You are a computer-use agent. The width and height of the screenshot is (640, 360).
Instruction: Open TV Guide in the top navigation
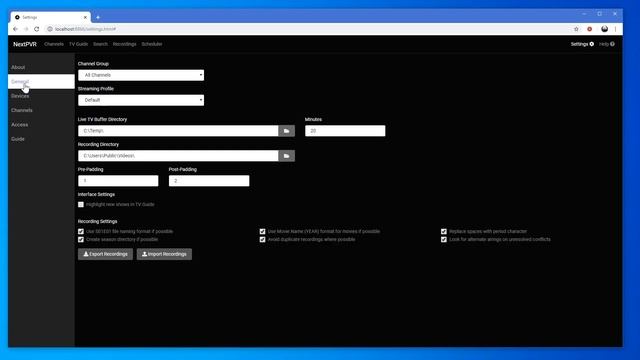78,44
